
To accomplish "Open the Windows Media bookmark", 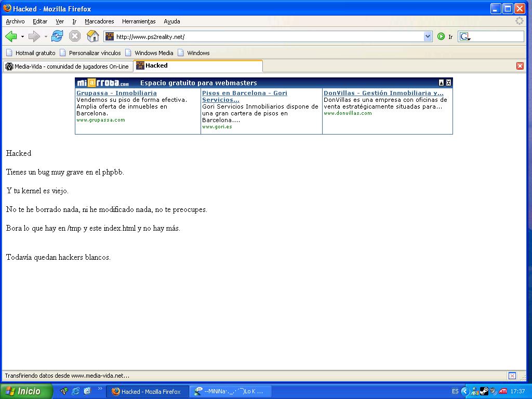I will [149, 53].
